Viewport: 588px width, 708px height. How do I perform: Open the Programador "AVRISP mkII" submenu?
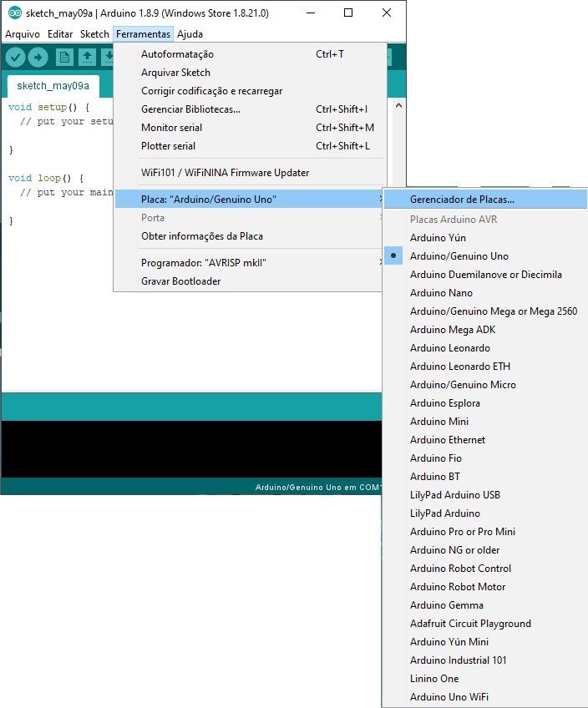(249, 263)
